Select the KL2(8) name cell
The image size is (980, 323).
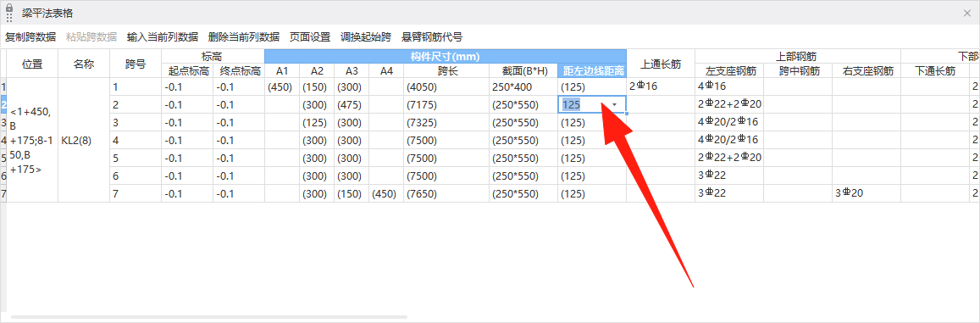coord(84,141)
